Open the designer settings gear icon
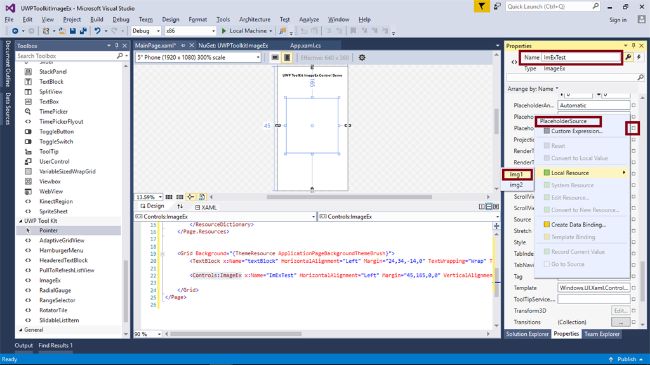This screenshot has height=365, width=650. [x=362, y=58]
